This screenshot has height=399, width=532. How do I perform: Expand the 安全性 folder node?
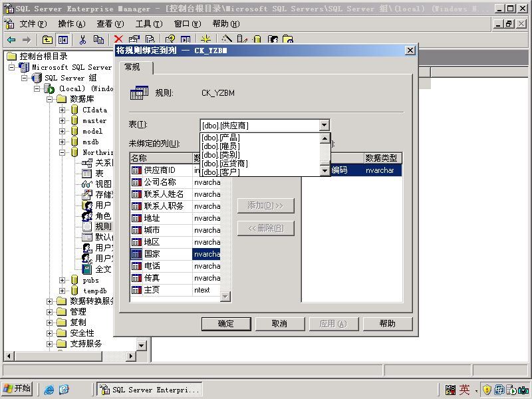click(x=49, y=333)
